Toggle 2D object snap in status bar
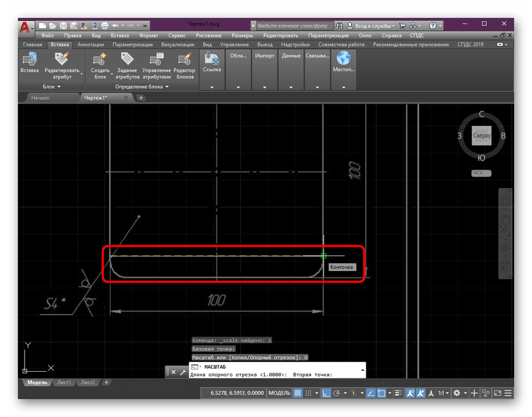Screen dimensions: 532x417 pyautogui.click(x=381, y=393)
